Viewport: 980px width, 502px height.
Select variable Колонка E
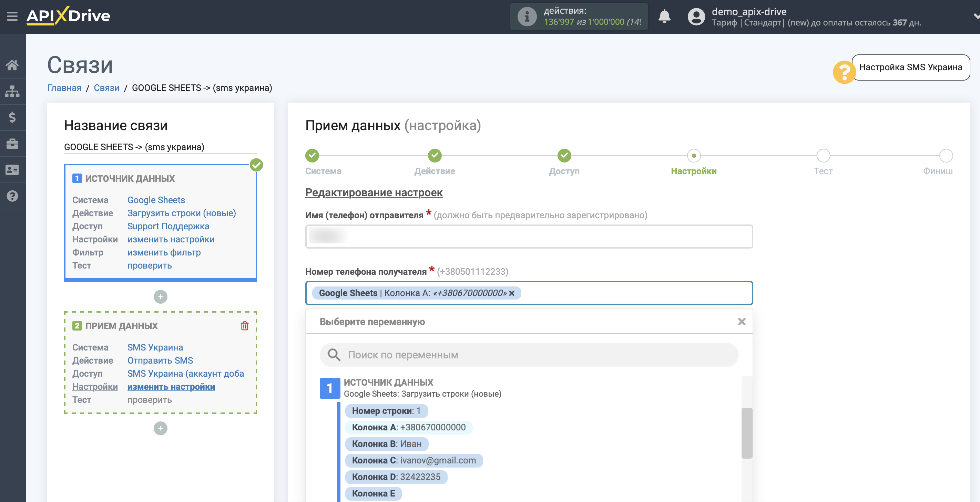point(374,494)
